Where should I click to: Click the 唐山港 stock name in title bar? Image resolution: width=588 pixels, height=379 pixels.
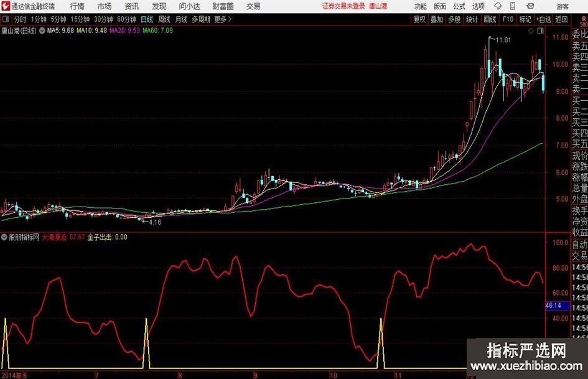pyautogui.click(x=378, y=6)
